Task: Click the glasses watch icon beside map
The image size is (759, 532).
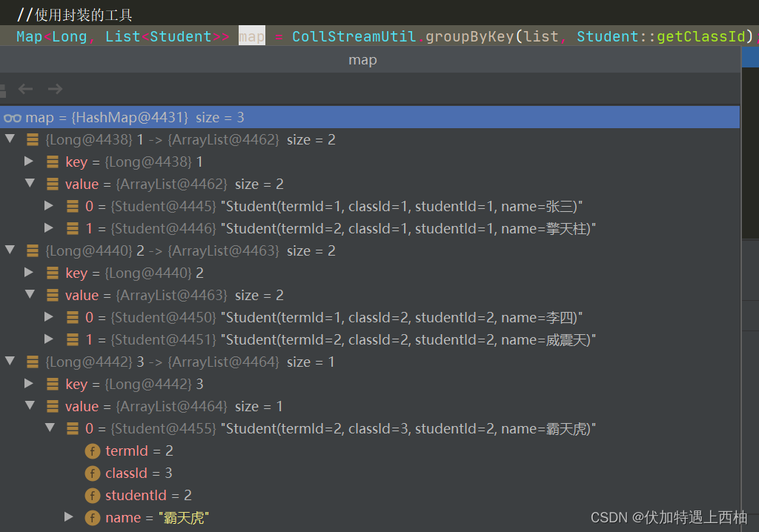Action: [13, 118]
